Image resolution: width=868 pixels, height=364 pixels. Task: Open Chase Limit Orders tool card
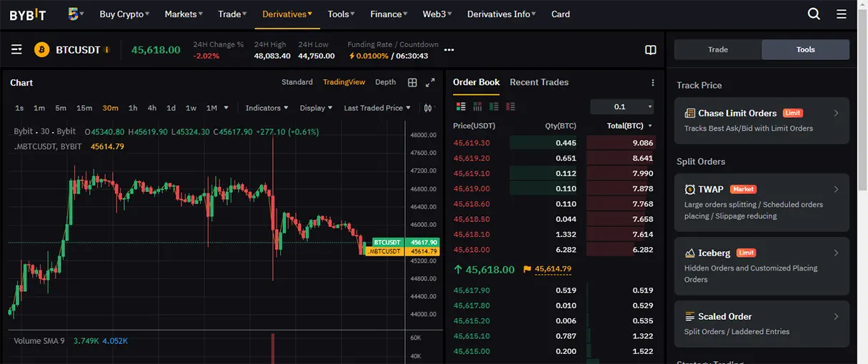coord(762,121)
